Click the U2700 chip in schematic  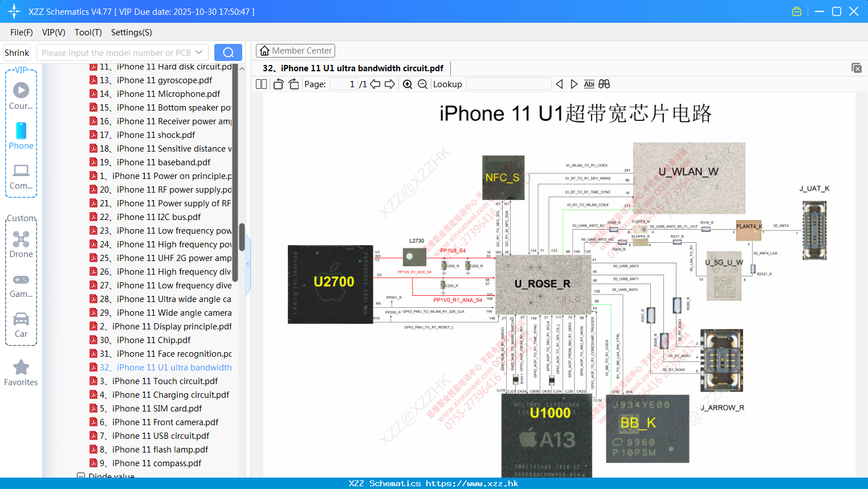click(x=331, y=284)
